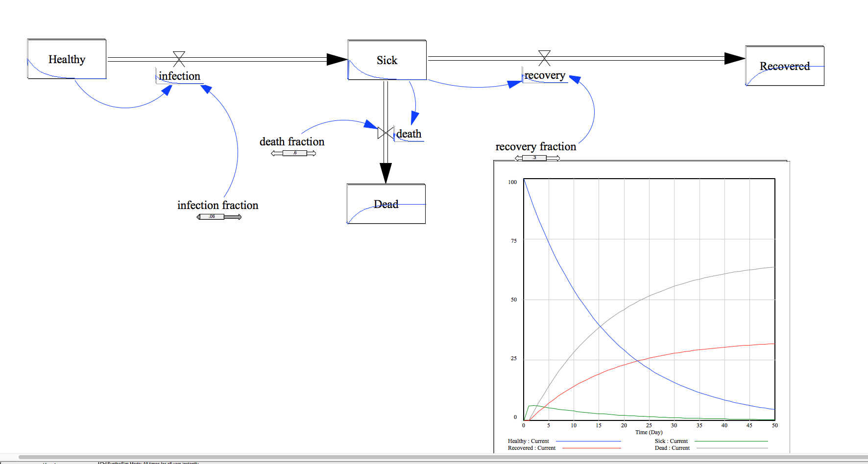Click the Time (Day) axis label
This screenshot has height=464, width=868.
[649, 432]
